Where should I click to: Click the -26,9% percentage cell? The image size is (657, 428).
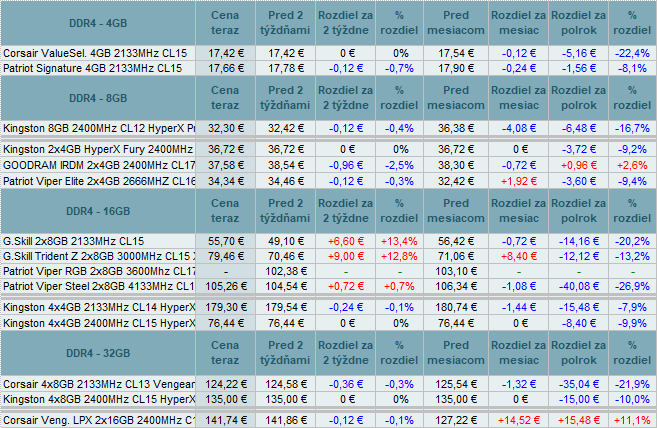[x=632, y=286]
